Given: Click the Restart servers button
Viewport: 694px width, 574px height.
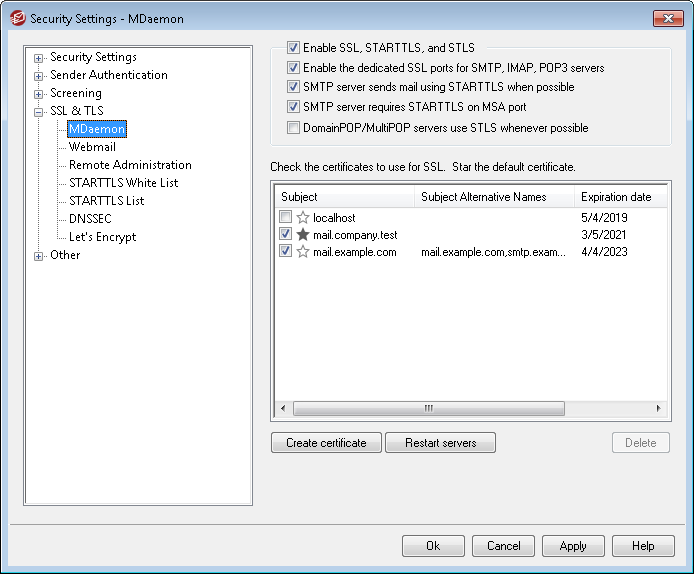Looking at the screenshot, I should pos(440,443).
